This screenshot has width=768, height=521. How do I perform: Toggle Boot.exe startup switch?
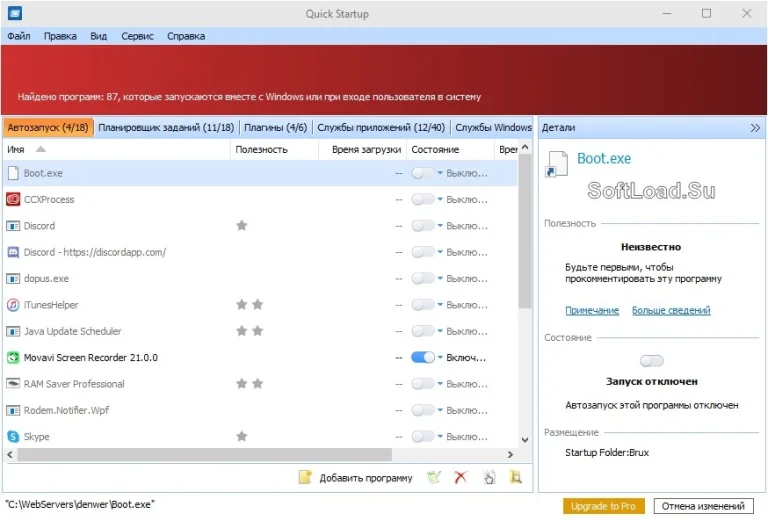[x=423, y=173]
